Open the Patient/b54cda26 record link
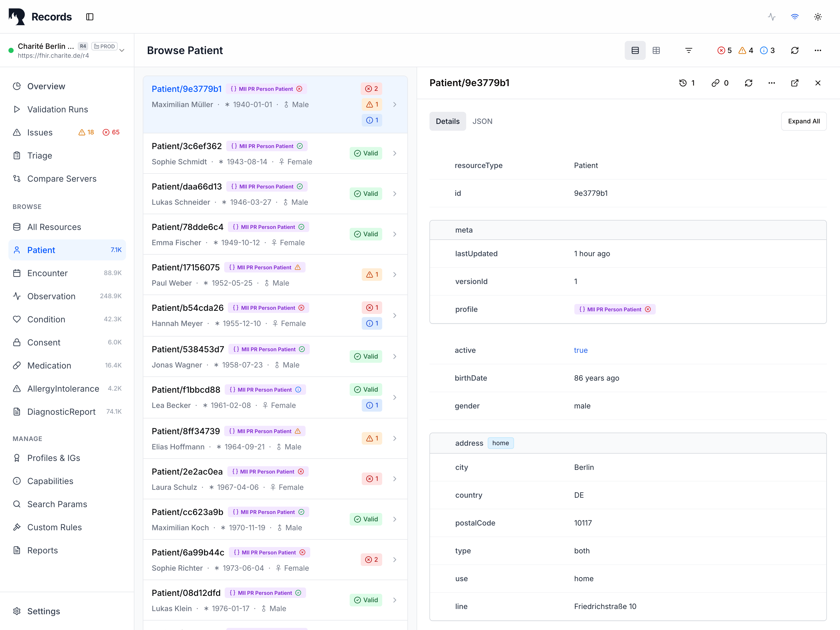 point(187,308)
